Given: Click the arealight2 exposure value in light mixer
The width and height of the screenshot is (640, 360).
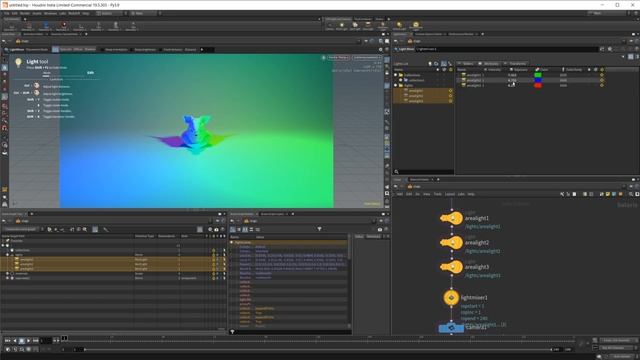Looking at the screenshot, I should coord(513,80).
